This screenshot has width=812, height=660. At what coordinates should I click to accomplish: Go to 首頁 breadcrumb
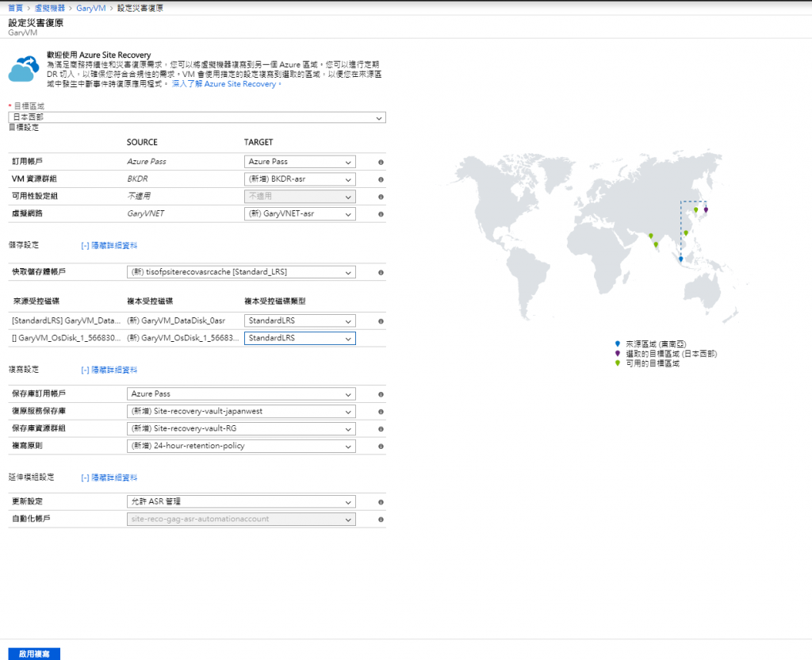click(x=16, y=8)
